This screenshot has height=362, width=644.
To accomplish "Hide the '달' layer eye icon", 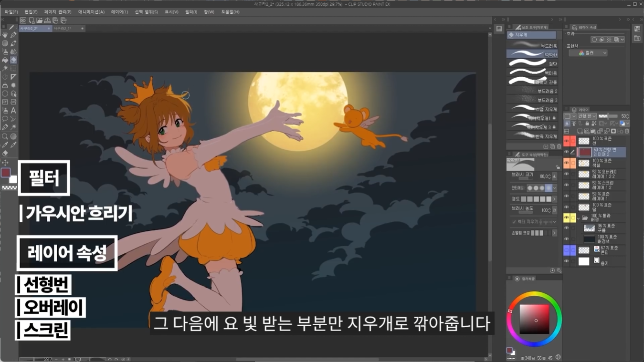I will click(x=566, y=207).
